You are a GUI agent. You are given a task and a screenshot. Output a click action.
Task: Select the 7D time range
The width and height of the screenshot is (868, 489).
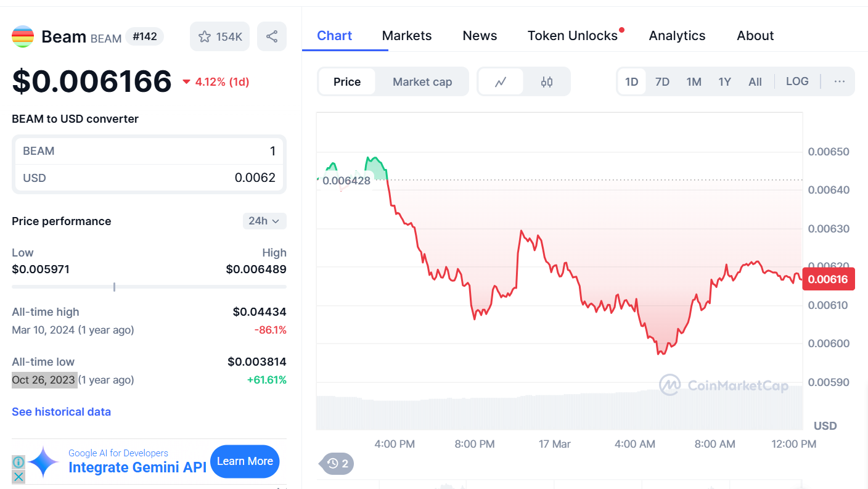click(662, 81)
